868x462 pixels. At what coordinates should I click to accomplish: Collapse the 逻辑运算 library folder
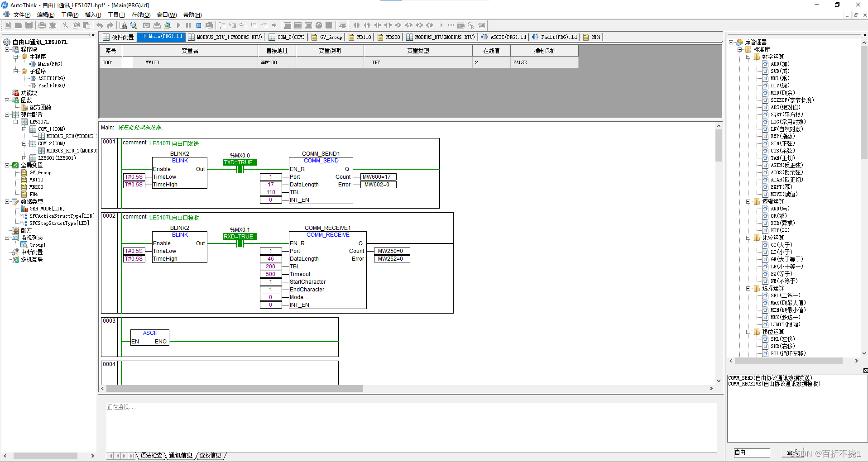748,201
